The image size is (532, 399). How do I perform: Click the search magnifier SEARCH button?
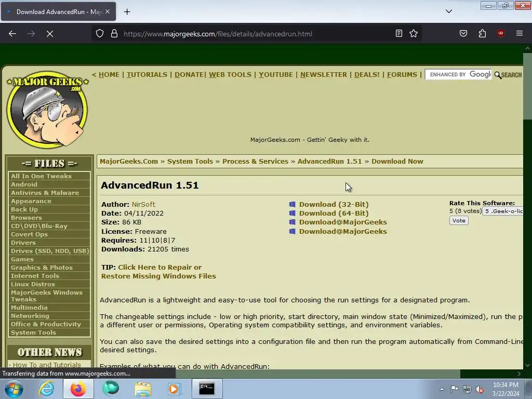pos(508,75)
